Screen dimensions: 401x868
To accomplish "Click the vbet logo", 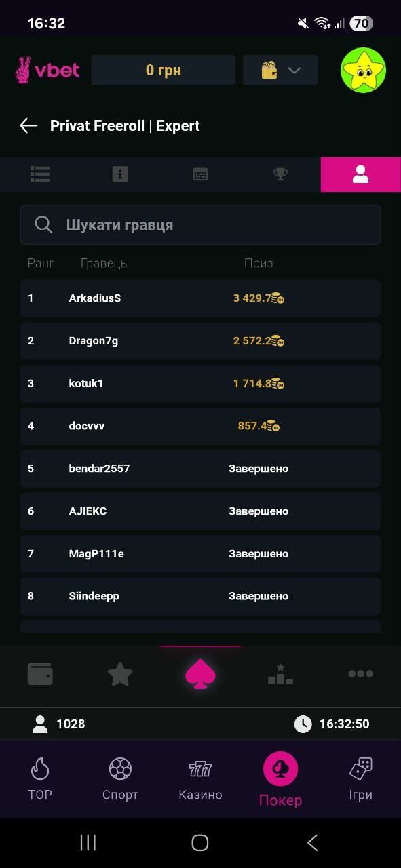I will (x=47, y=70).
